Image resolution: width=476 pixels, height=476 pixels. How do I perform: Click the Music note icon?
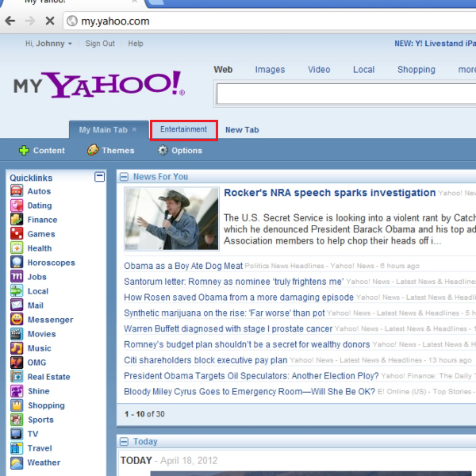[17, 348]
